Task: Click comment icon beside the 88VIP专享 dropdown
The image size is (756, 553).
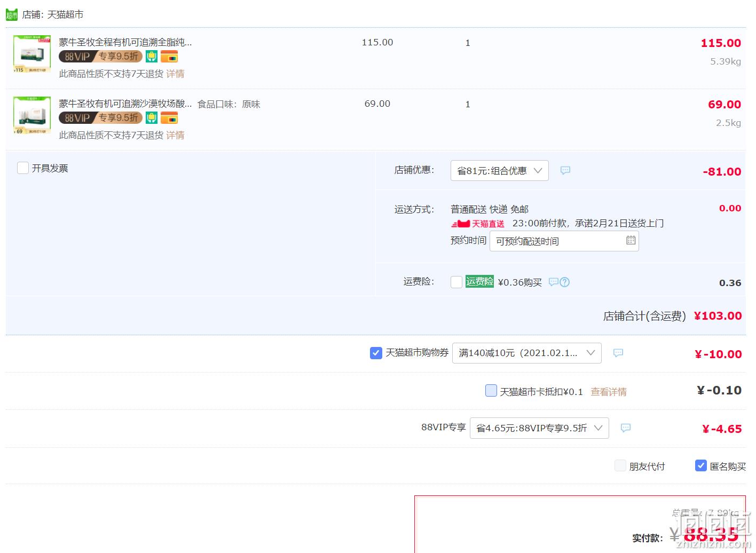Action: tap(626, 428)
